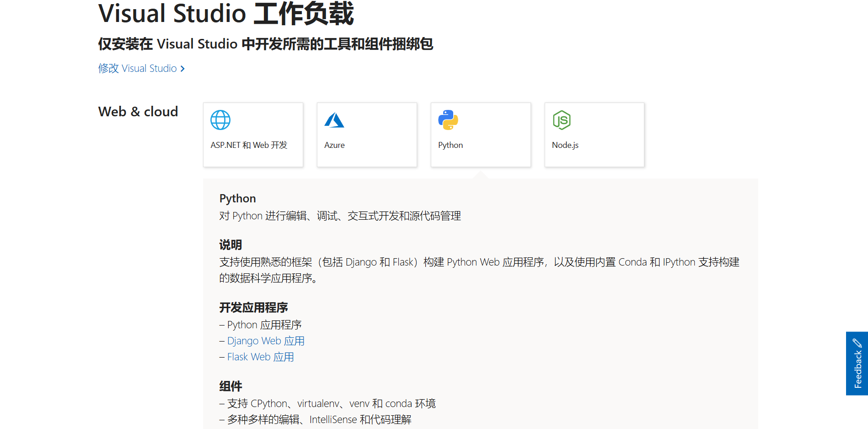The width and height of the screenshot is (868, 429).
Task: Click the Node.js hexagon icon
Action: pos(562,120)
